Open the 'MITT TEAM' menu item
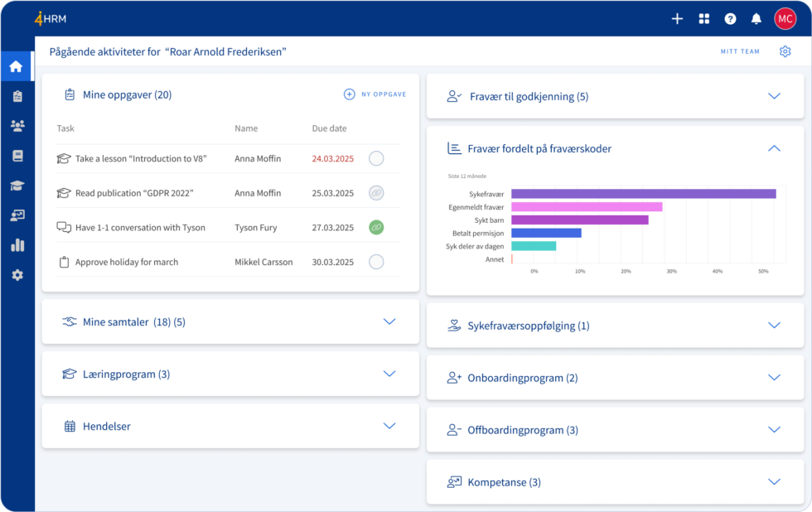This screenshot has width=812, height=512. (739, 51)
